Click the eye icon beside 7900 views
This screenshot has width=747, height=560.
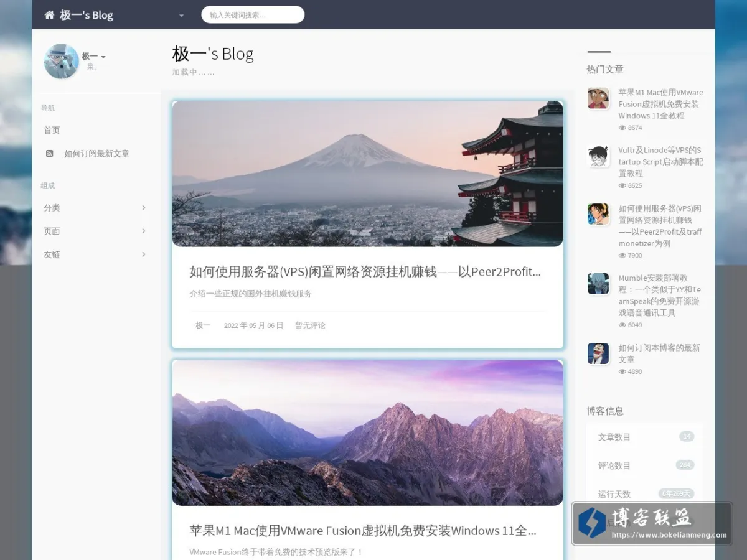coord(622,255)
